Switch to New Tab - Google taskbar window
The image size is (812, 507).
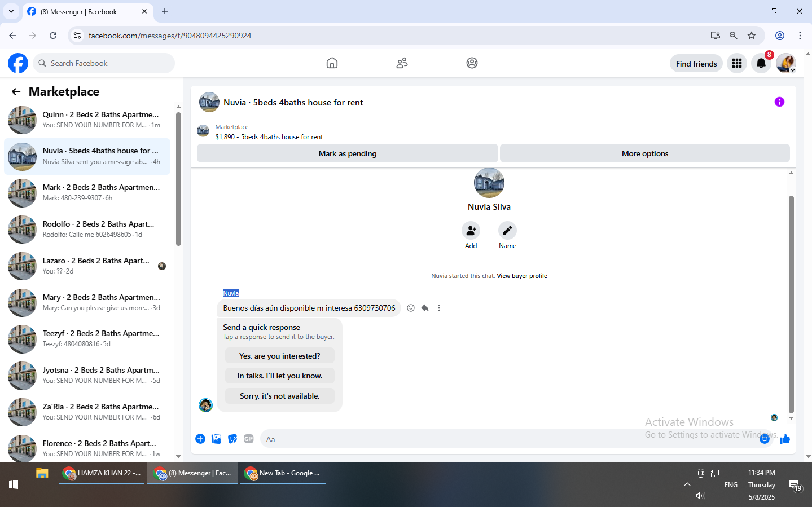[283, 473]
